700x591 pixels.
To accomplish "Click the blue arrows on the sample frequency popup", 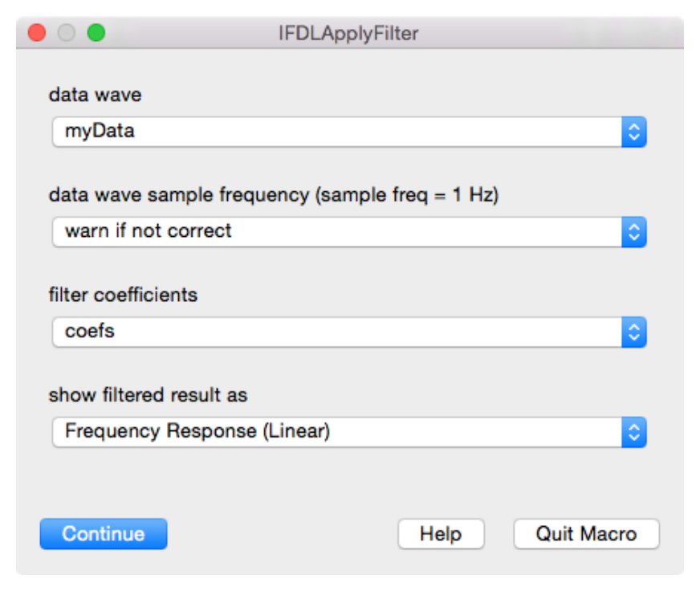I will click(633, 232).
